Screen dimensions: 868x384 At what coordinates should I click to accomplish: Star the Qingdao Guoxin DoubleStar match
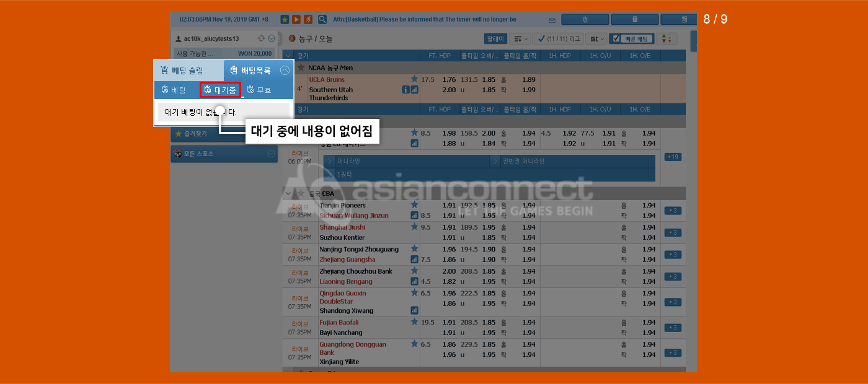pyautogui.click(x=414, y=293)
